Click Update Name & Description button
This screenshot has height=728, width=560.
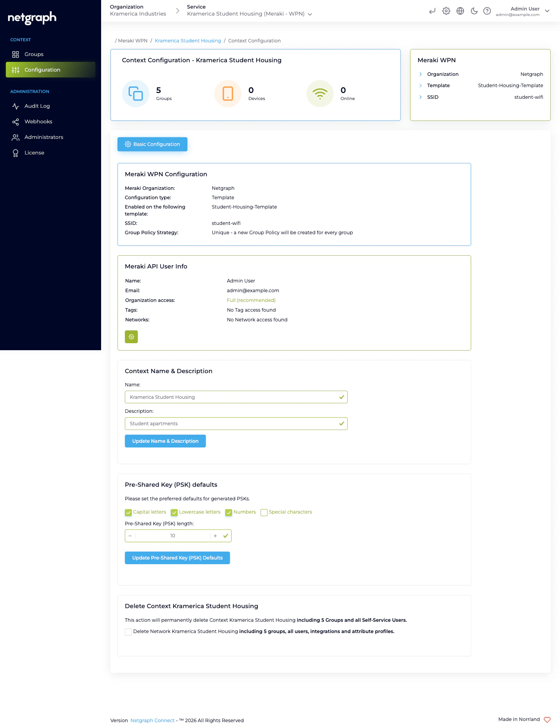click(165, 441)
